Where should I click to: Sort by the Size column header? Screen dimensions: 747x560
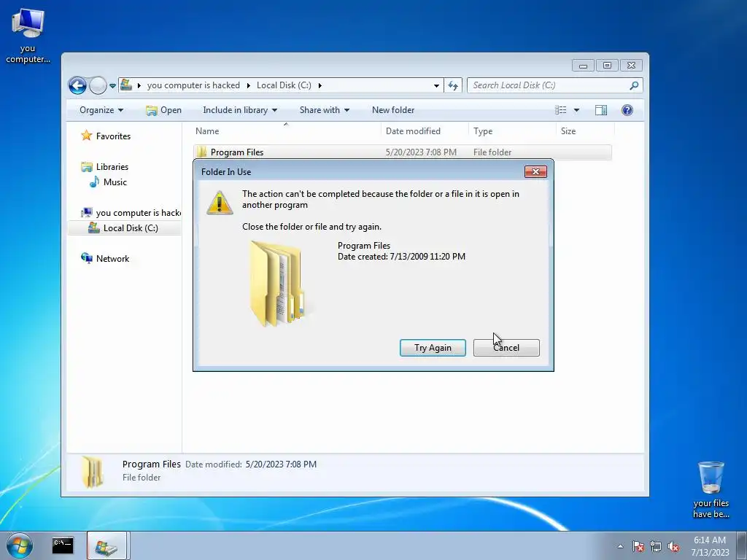pos(585,131)
